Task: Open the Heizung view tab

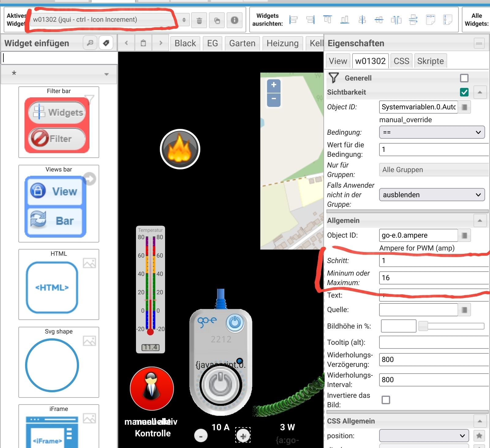Action: (x=282, y=43)
